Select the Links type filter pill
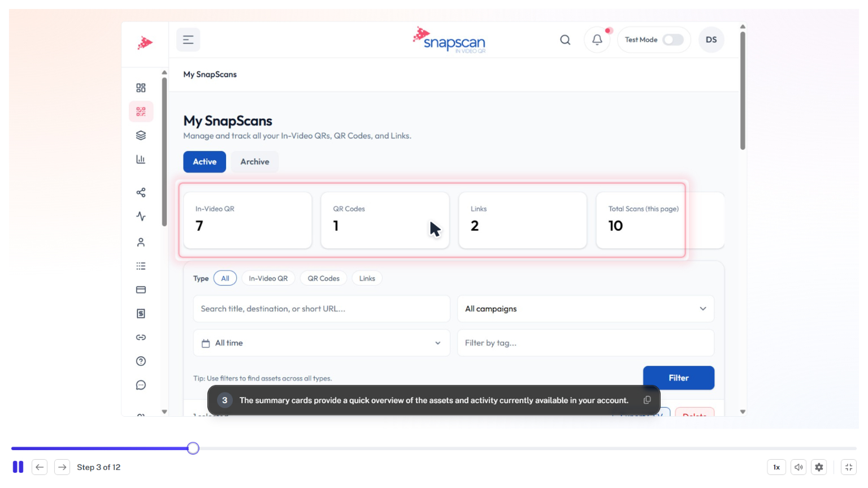The width and height of the screenshot is (868, 488). click(367, 278)
